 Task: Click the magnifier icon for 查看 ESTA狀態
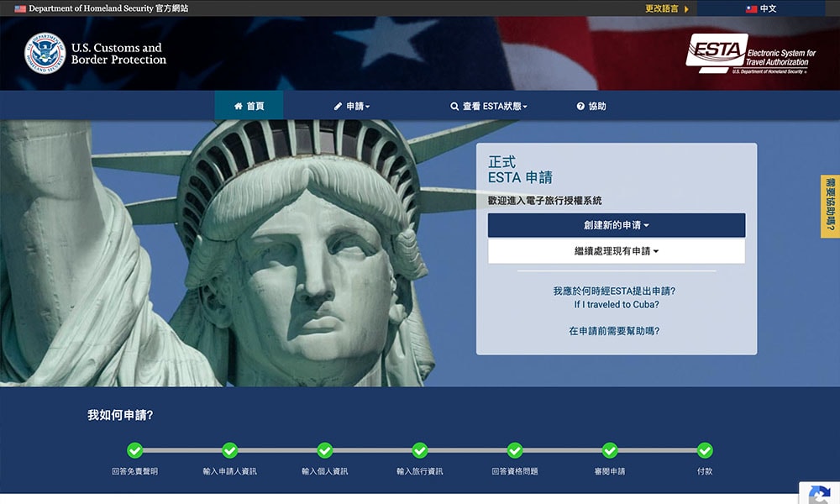(454, 106)
